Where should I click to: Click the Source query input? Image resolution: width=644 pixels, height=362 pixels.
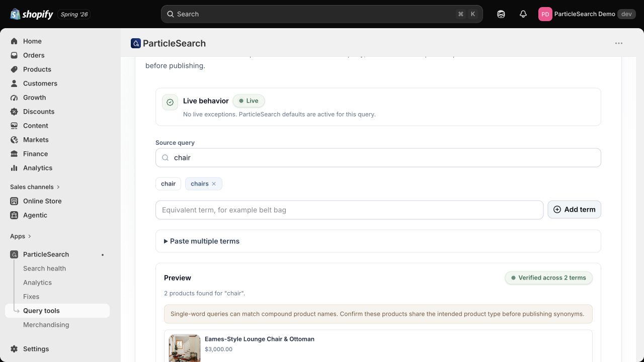click(x=378, y=158)
